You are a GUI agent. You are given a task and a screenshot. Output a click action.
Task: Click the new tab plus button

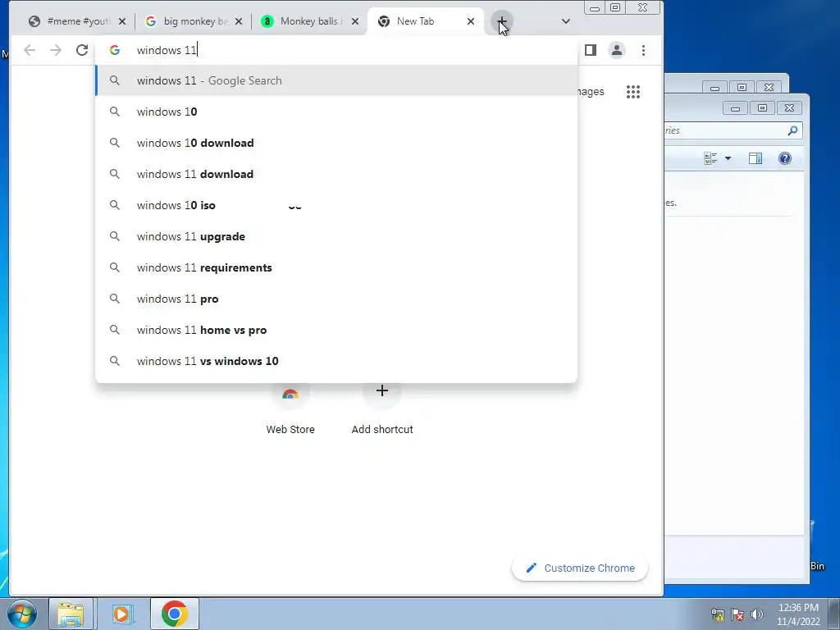(501, 21)
